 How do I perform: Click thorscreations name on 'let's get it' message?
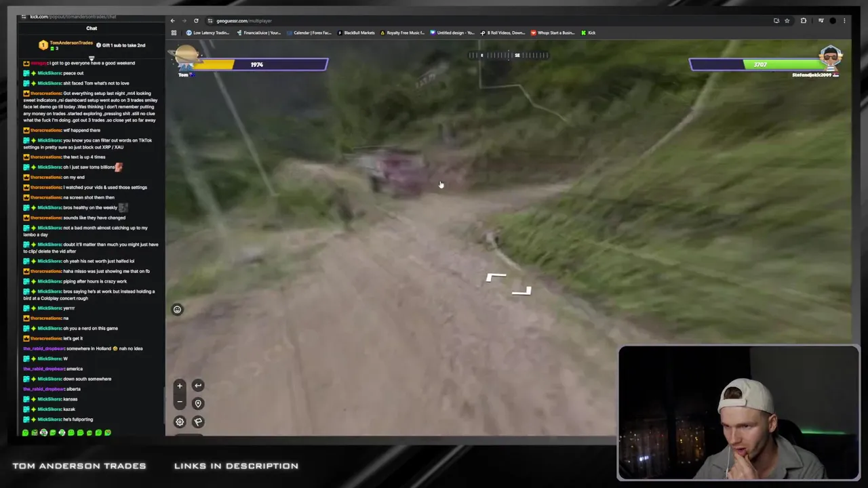click(46, 338)
